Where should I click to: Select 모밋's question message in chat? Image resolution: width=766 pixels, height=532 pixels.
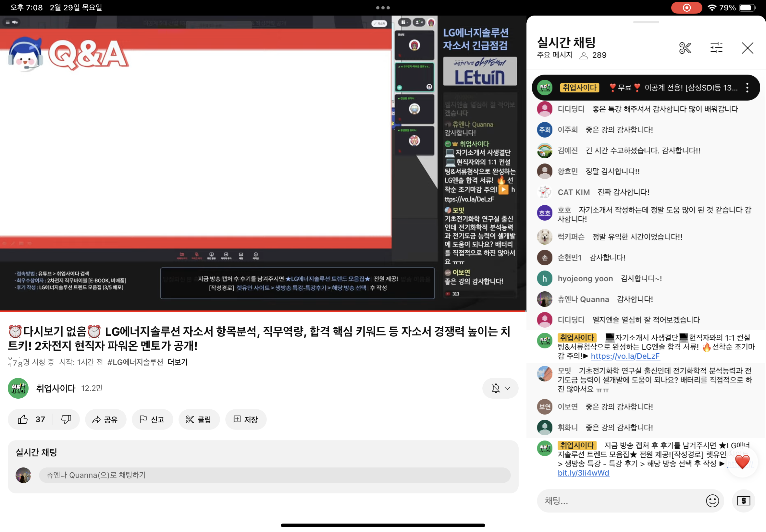(654, 380)
